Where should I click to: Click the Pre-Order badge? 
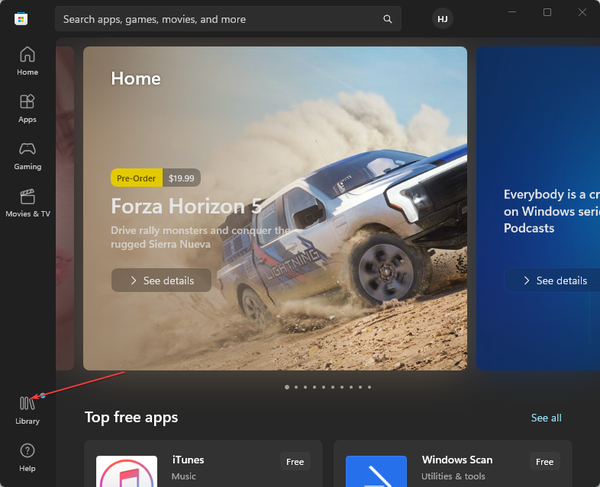coord(136,178)
